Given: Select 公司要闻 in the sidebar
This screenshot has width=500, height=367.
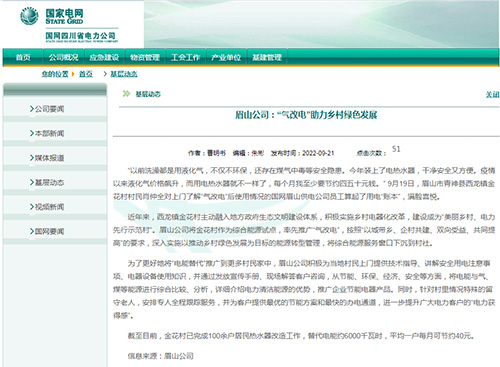Looking at the screenshot, I should tap(49, 109).
